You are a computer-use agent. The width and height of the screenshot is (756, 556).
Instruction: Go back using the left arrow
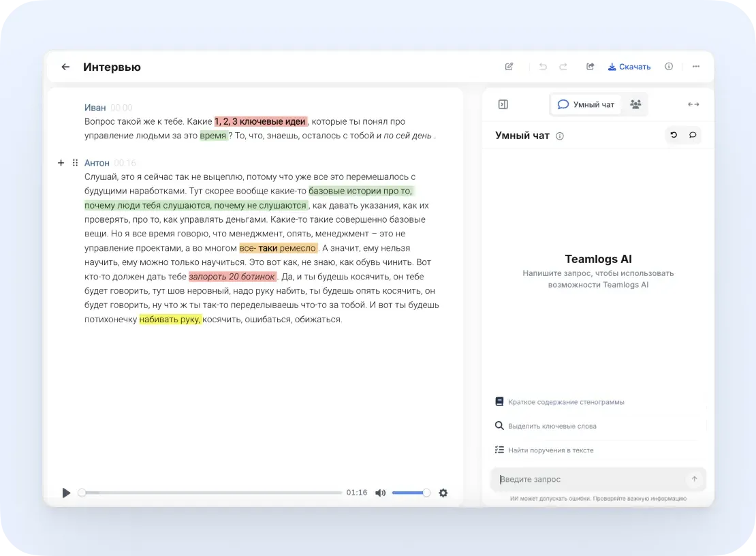(x=65, y=67)
